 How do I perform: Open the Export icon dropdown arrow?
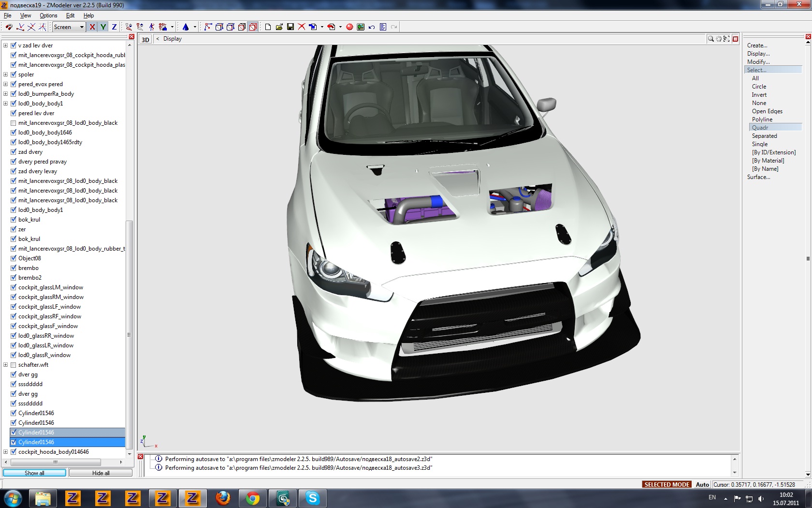pyautogui.click(x=340, y=27)
